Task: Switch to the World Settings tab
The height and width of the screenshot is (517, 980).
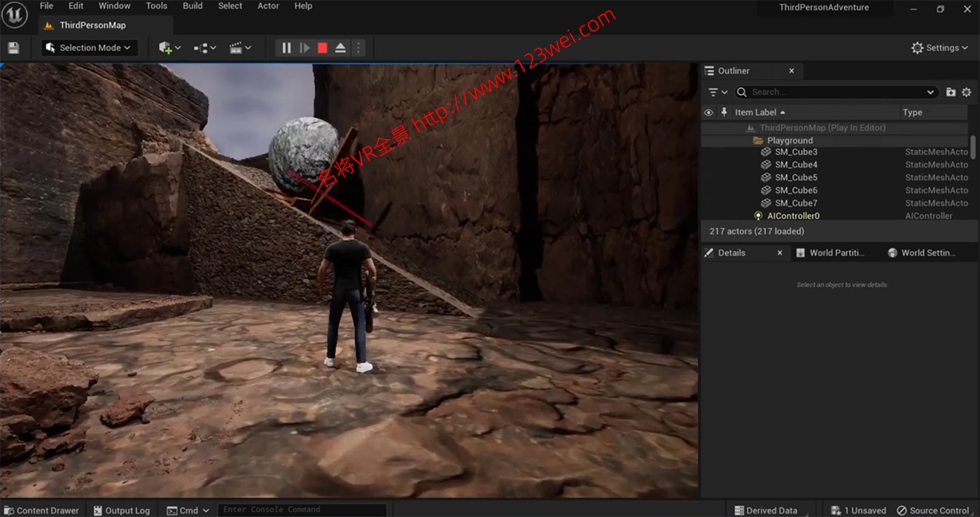Action: tap(925, 253)
